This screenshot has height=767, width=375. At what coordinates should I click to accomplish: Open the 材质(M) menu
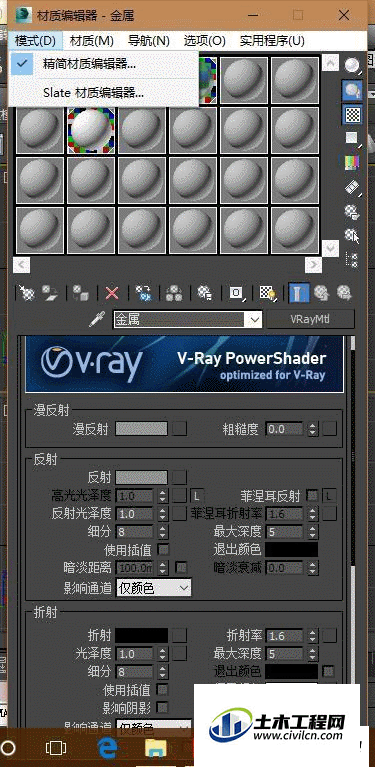point(91,41)
